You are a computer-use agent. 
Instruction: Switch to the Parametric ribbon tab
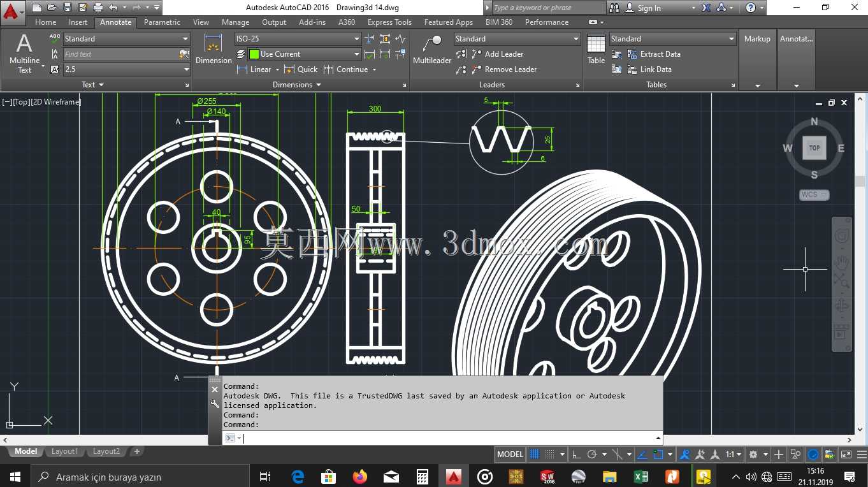point(162,22)
